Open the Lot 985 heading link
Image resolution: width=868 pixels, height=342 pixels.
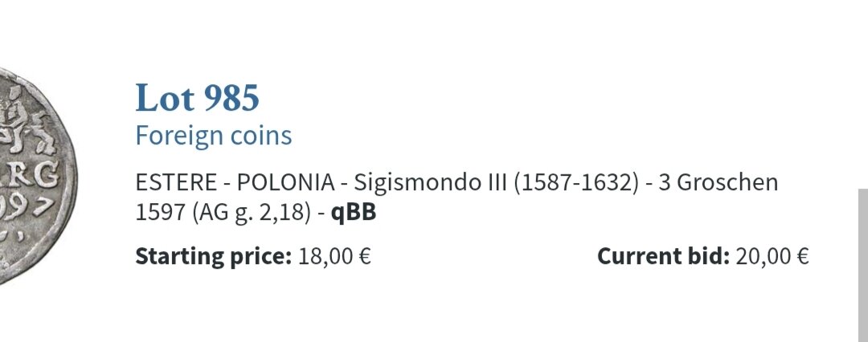(x=197, y=99)
